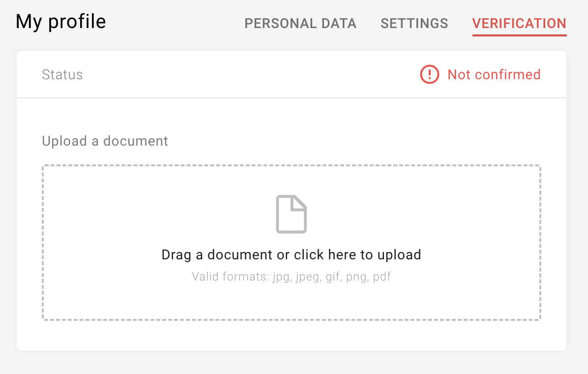Image resolution: width=588 pixels, height=374 pixels.
Task: Click the 'Status' label
Action: pos(62,74)
